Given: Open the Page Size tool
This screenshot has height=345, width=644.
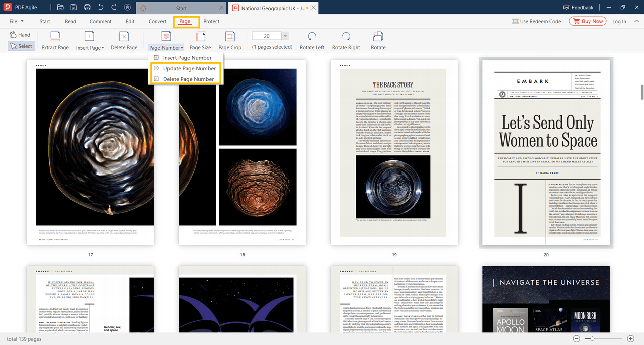Looking at the screenshot, I should click(200, 37).
